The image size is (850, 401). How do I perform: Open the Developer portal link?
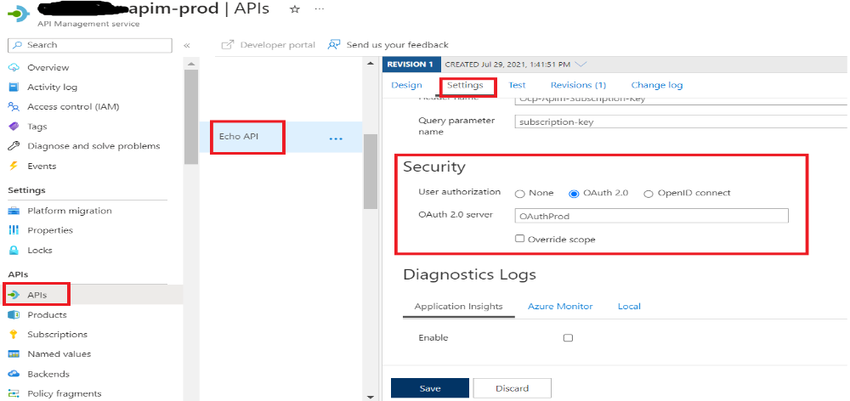[x=278, y=44]
